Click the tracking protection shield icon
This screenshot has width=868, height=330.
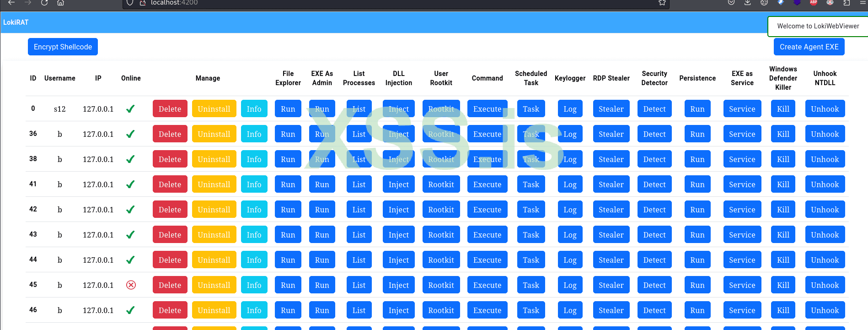130,2
